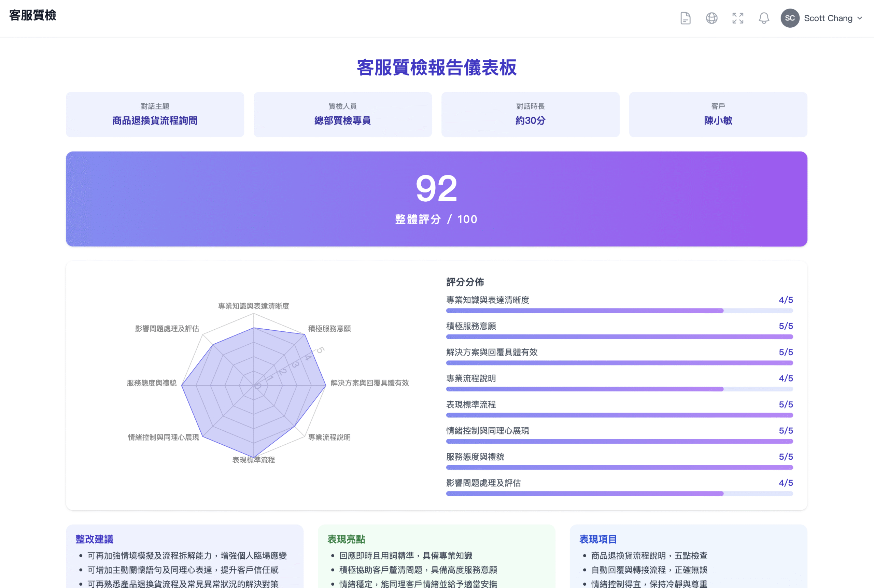Open the globe language switcher icon
Image resolution: width=874 pixels, height=588 pixels.
[711, 18]
